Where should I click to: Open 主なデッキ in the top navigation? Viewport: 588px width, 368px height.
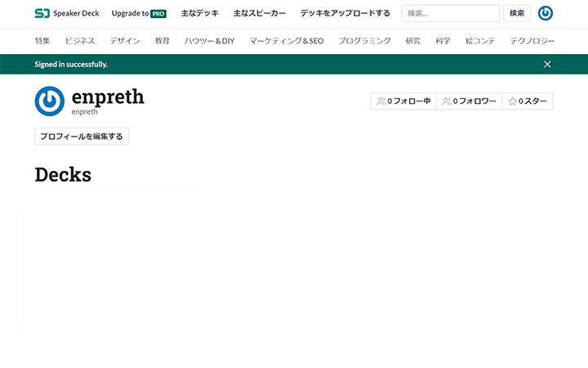click(200, 13)
